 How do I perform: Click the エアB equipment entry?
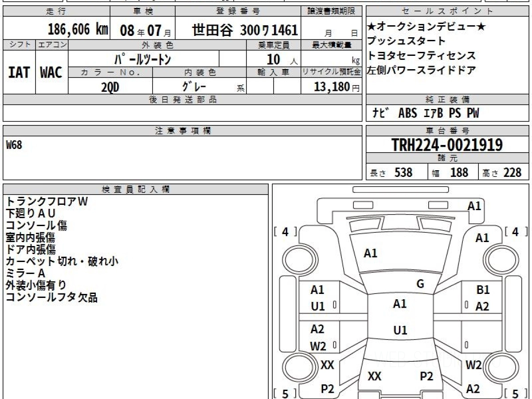coord(433,113)
